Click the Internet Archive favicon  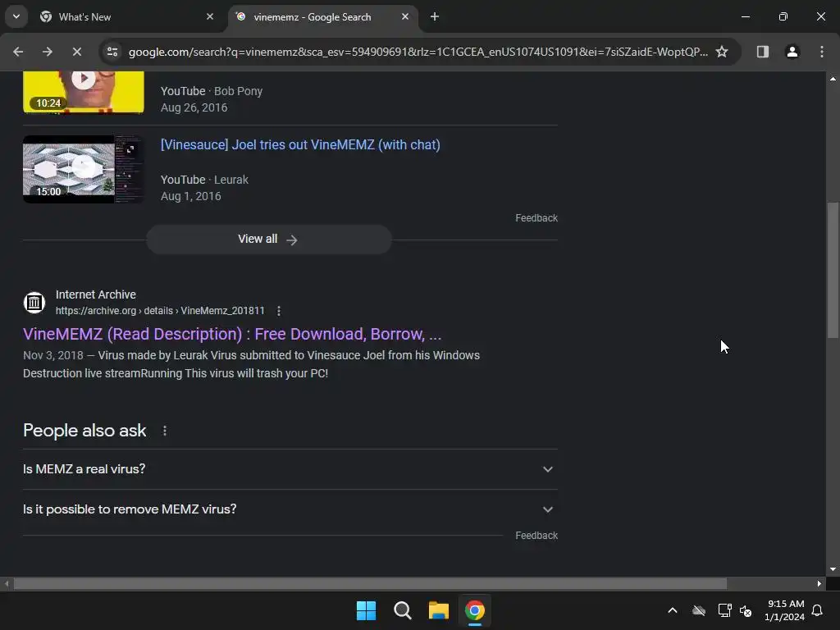pyautogui.click(x=34, y=303)
